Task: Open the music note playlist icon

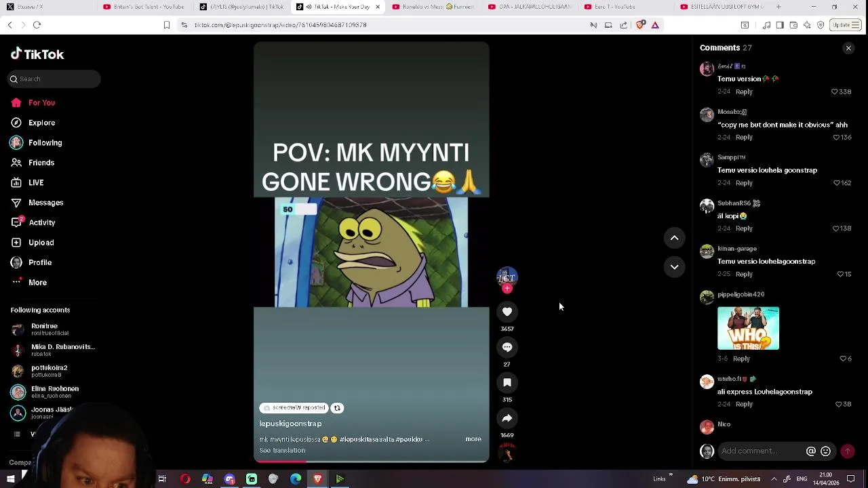Action: pos(766,25)
